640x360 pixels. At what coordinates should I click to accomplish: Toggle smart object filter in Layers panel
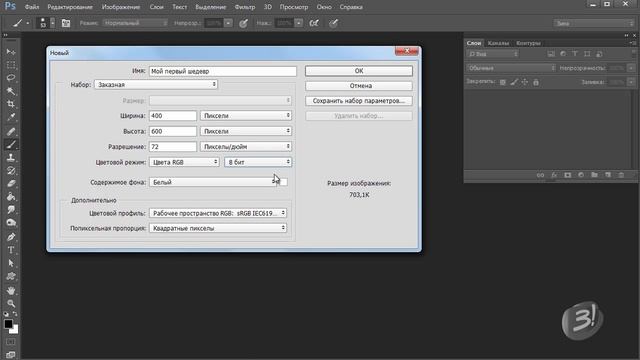point(599,54)
